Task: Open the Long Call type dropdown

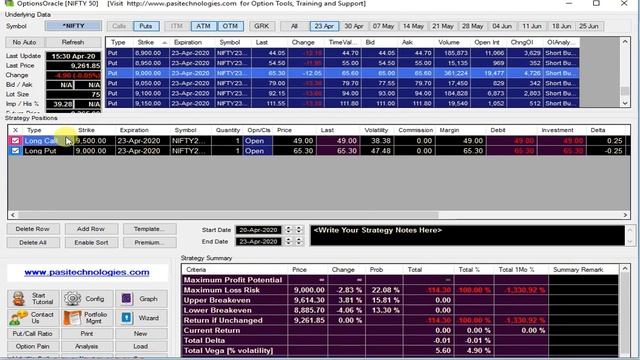Action: 48,141
